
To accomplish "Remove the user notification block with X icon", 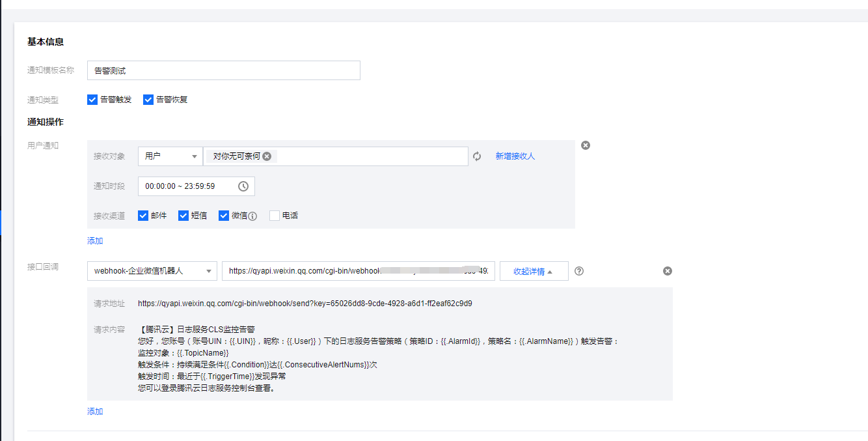I will tap(586, 145).
